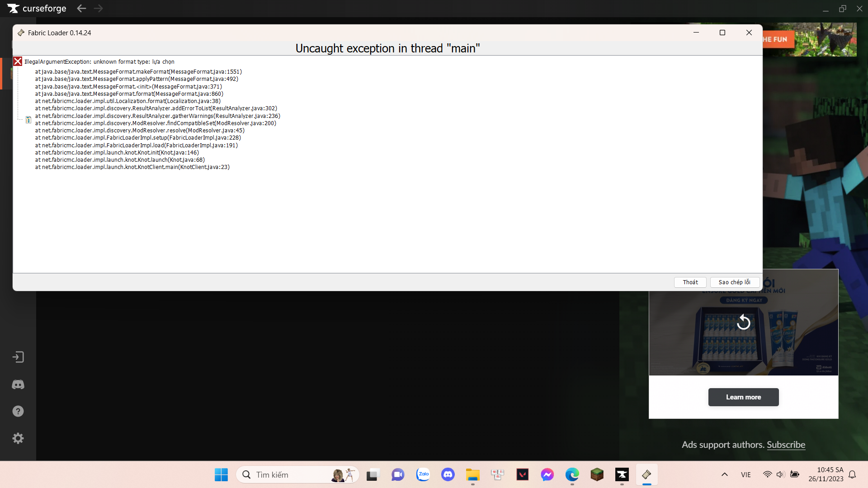Open the Subscribe link
Viewport: 868px width, 488px height.
click(786, 445)
